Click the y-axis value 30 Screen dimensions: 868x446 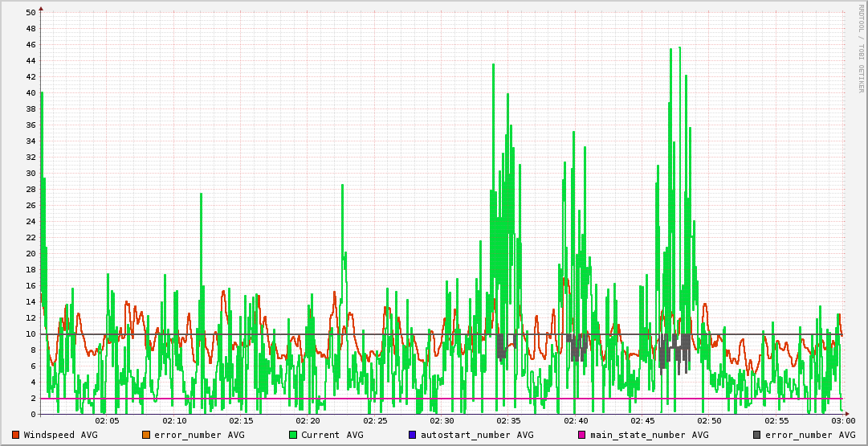31,173
